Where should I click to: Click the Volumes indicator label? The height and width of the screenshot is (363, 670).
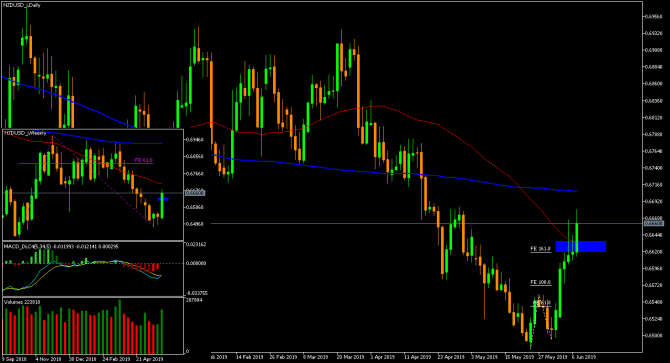pyautogui.click(x=22, y=302)
